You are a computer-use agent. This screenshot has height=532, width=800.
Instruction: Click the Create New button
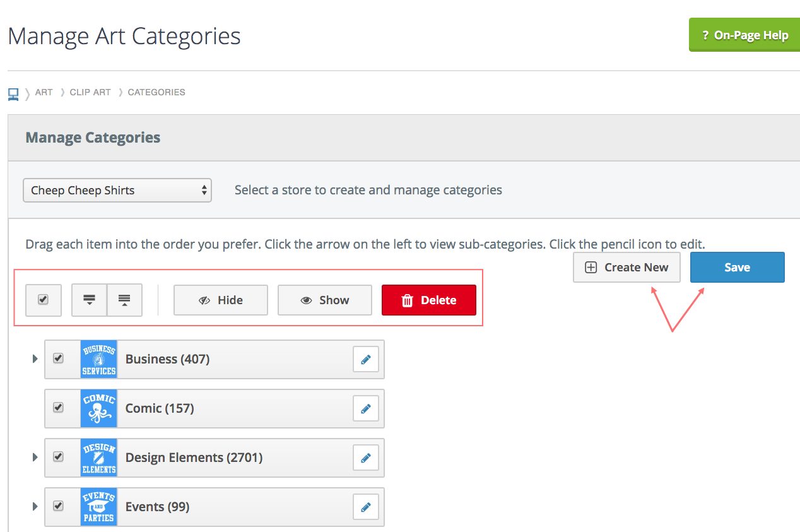point(626,267)
